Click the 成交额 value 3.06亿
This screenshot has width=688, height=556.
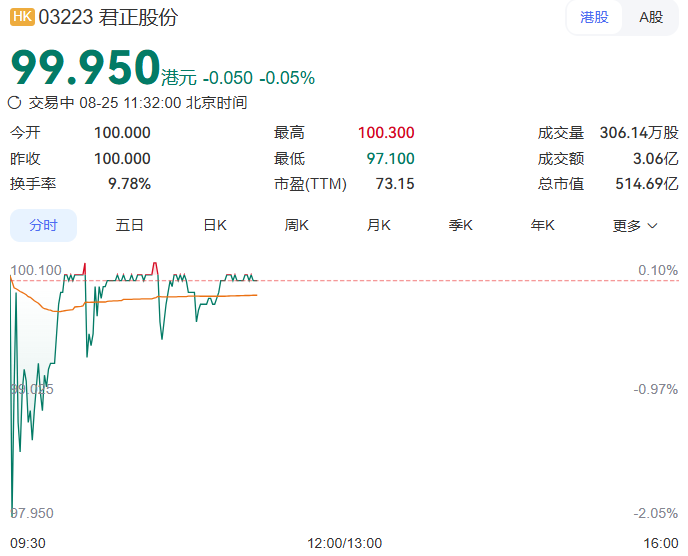656,158
